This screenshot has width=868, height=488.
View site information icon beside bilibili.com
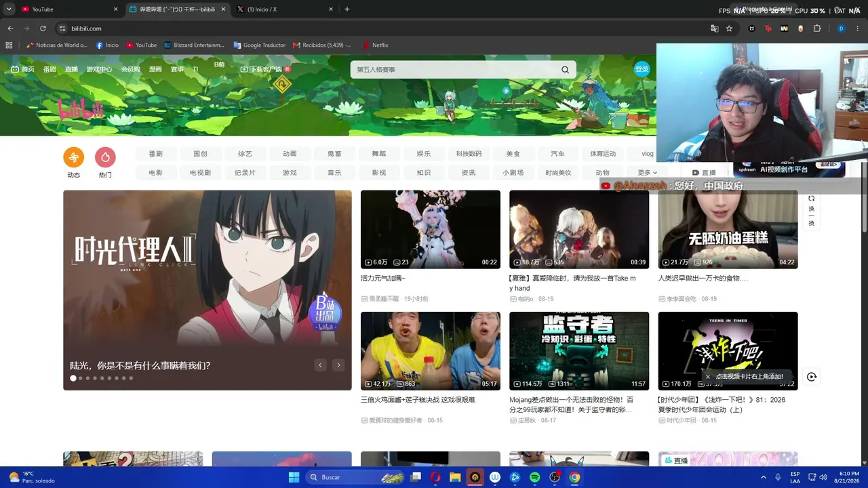click(x=62, y=28)
